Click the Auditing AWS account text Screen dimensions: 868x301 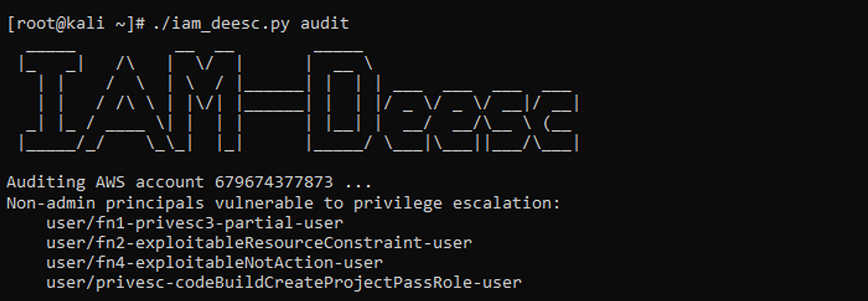[105, 182]
